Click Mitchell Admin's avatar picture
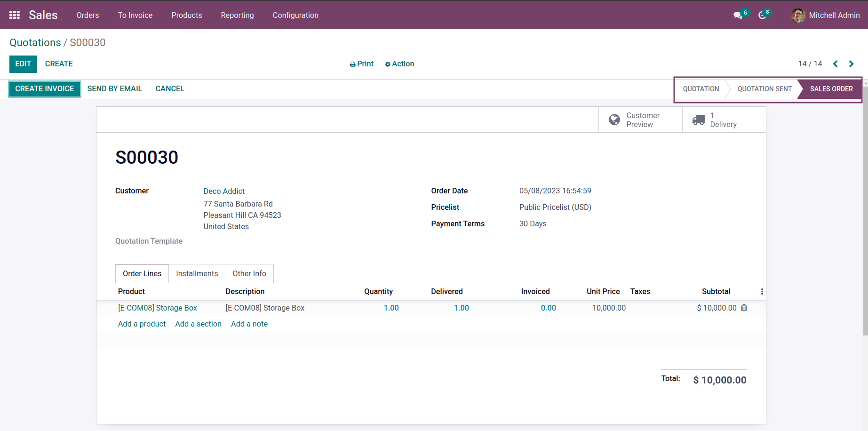The width and height of the screenshot is (868, 431). tap(798, 16)
